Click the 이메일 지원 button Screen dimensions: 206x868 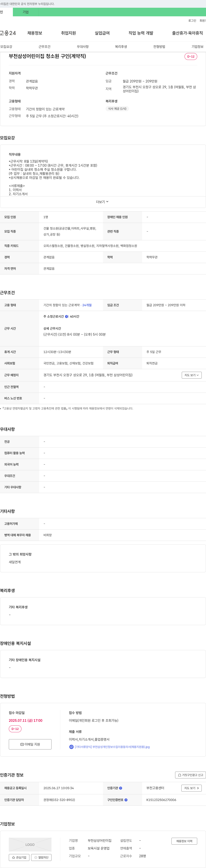pyautogui.click(x=30, y=744)
